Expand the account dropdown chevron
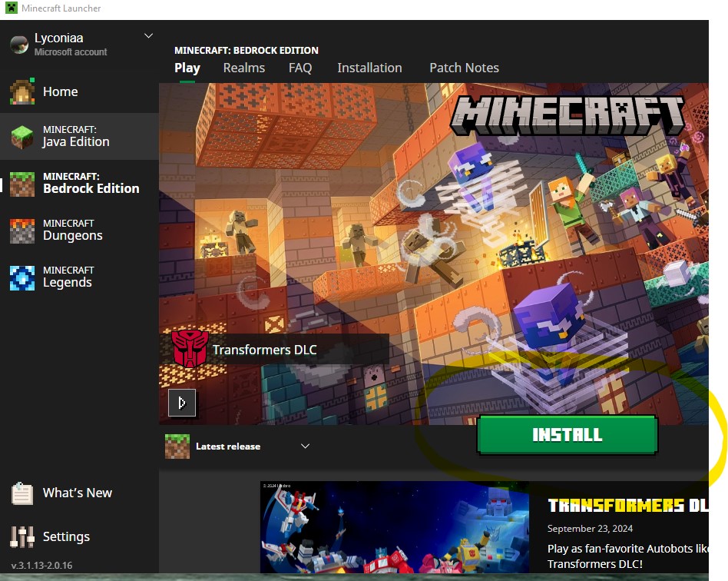Screen dimensions: 728x581 [x=148, y=36]
